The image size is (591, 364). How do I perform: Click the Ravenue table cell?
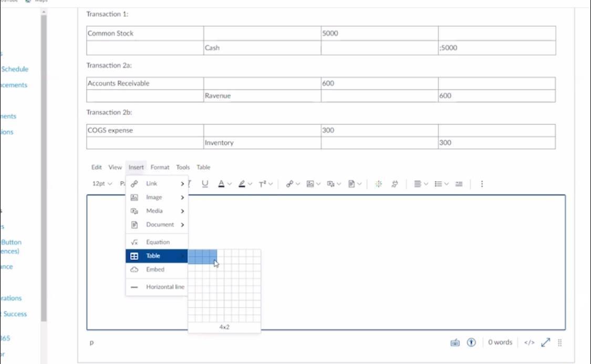point(262,96)
